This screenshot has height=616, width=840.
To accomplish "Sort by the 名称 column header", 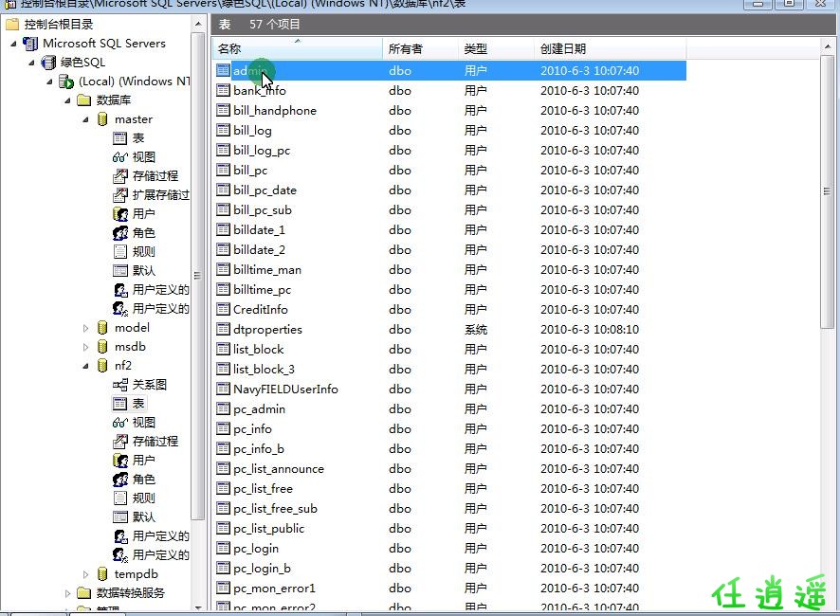I will tap(298, 48).
